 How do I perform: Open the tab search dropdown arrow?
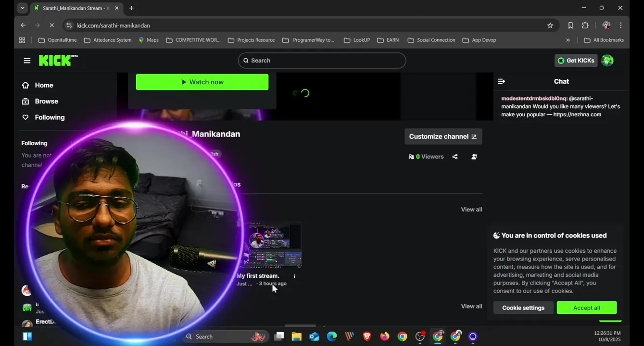click(x=22, y=8)
